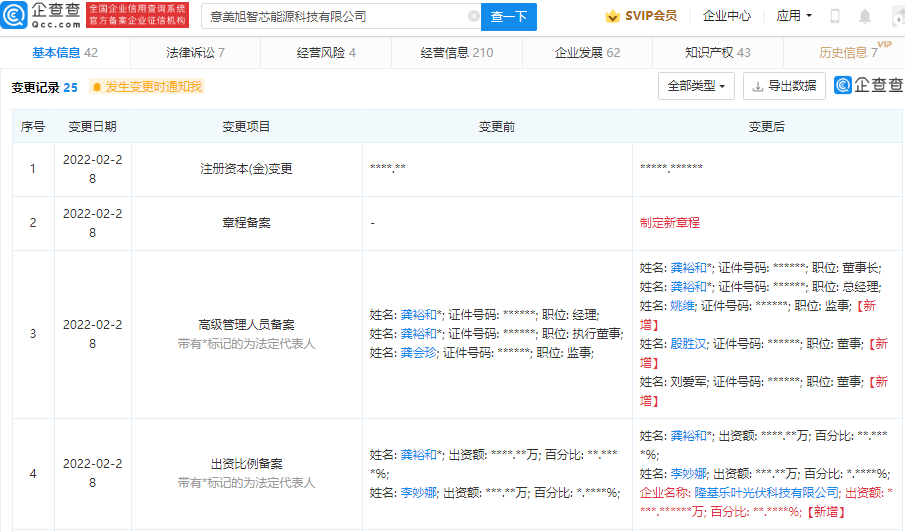Click 刘爱军 director name text
Viewport: 905px width, 532px height.
[689, 382]
